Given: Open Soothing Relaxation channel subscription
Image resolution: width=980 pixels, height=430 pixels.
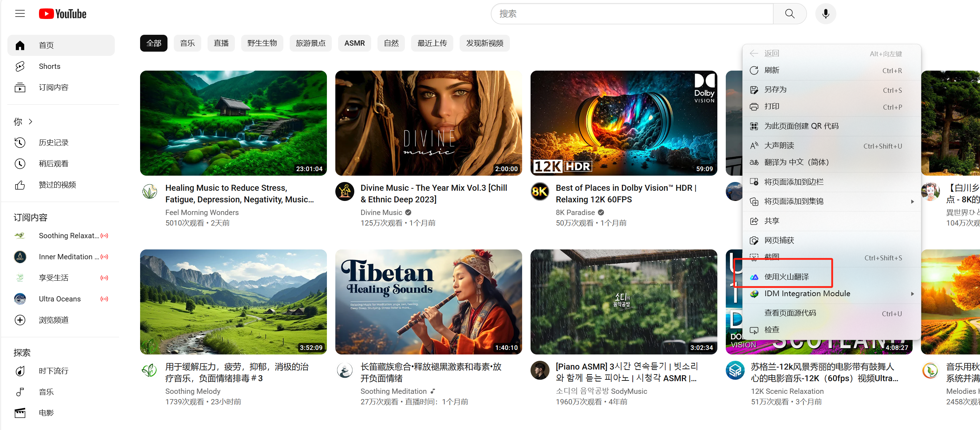Looking at the screenshot, I should tap(61, 235).
